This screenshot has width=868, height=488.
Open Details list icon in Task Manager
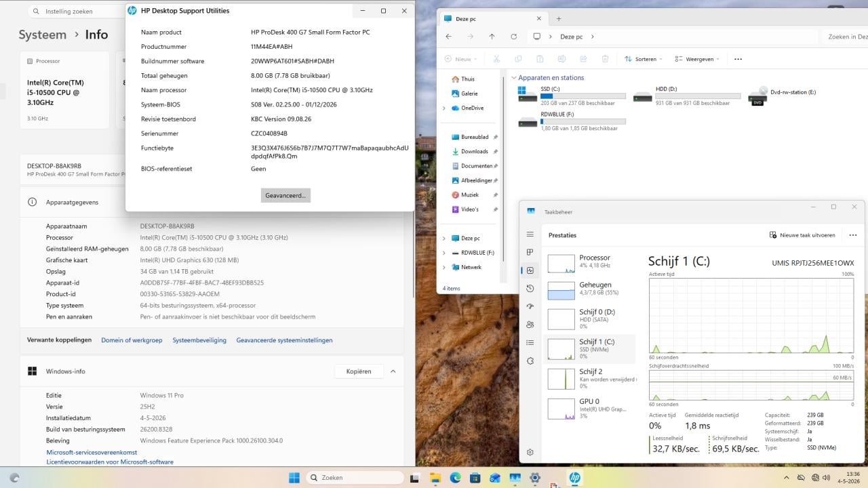530,343
